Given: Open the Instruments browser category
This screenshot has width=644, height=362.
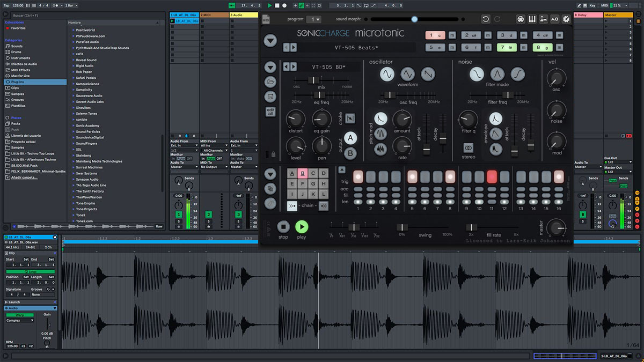Looking at the screenshot, I should tap(21, 58).
